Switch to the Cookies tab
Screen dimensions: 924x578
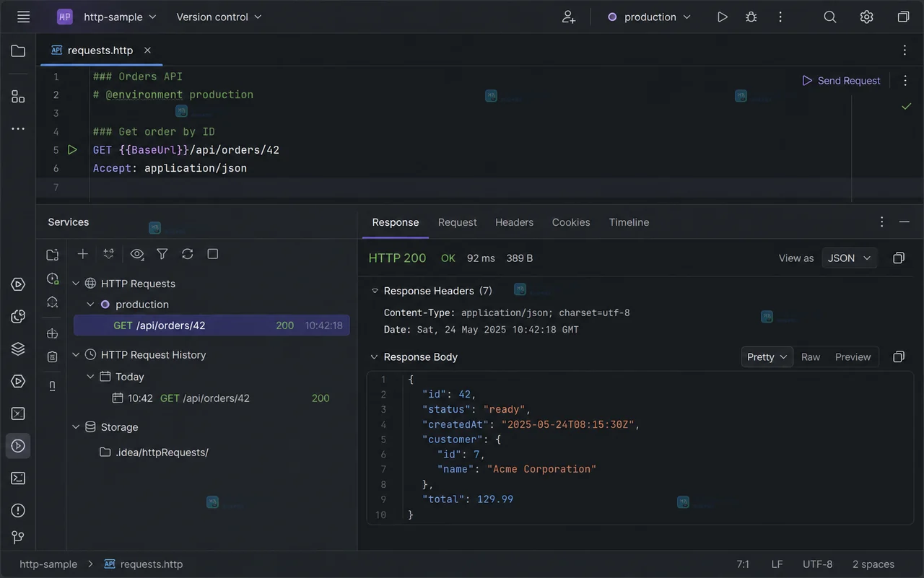(x=571, y=222)
